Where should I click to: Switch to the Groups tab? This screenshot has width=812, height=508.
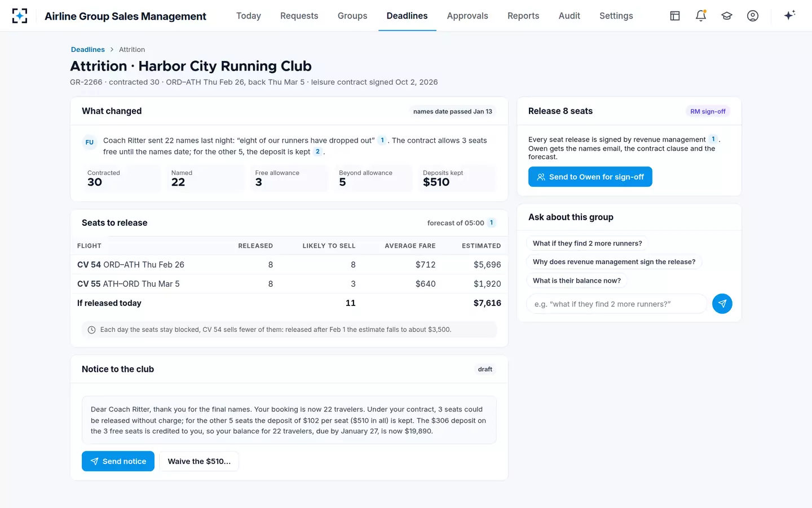[x=352, y=16]
